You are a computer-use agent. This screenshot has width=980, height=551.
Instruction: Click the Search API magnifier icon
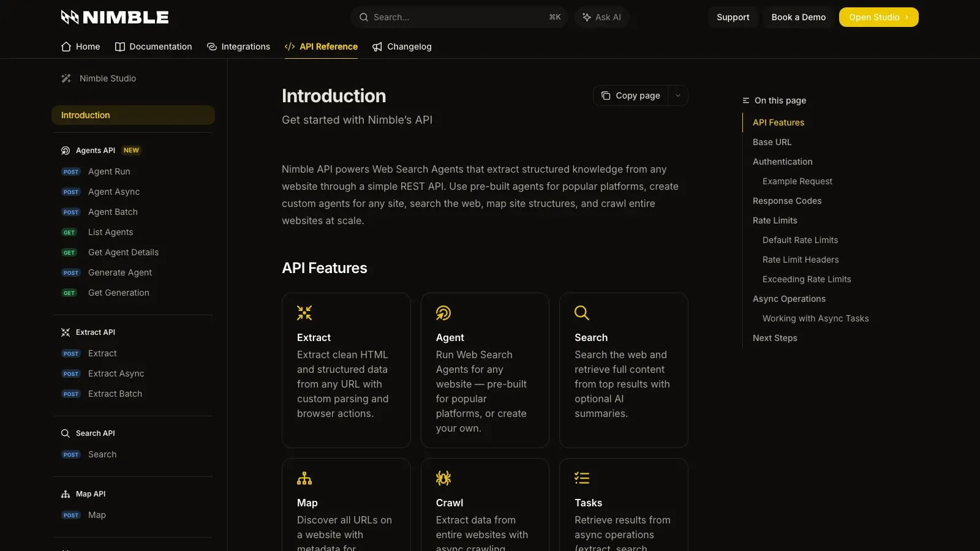coord(66,433)
